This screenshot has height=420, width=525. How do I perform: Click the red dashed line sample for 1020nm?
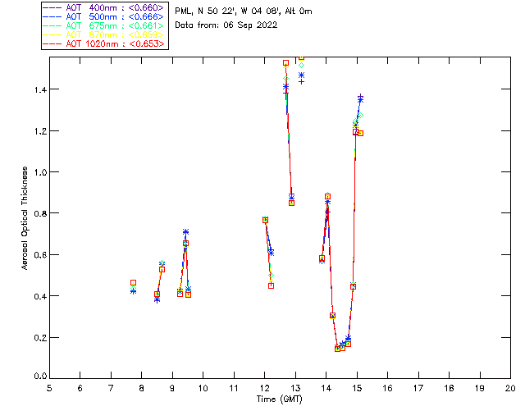[x=52, y=43]
